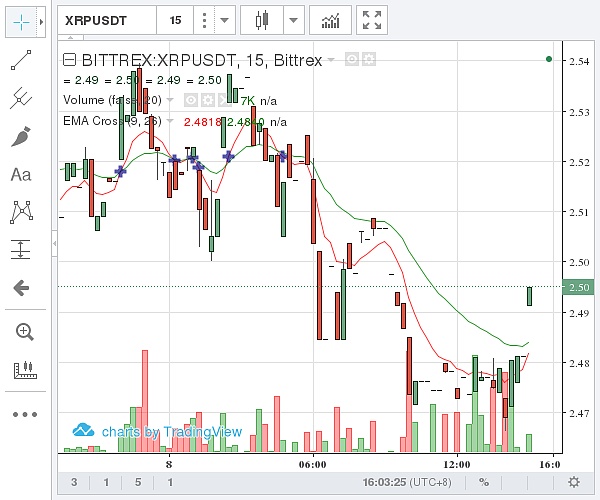The width and height of the screenshot is (600, 500).
Task: Open the chart style dropdown arrow
Action: tap(293, 20)
